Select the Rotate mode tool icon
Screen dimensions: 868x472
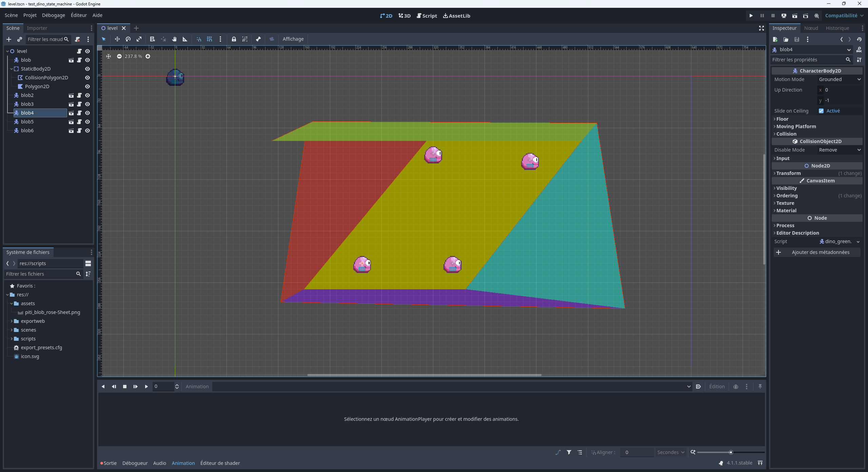(x=128, y=39)
